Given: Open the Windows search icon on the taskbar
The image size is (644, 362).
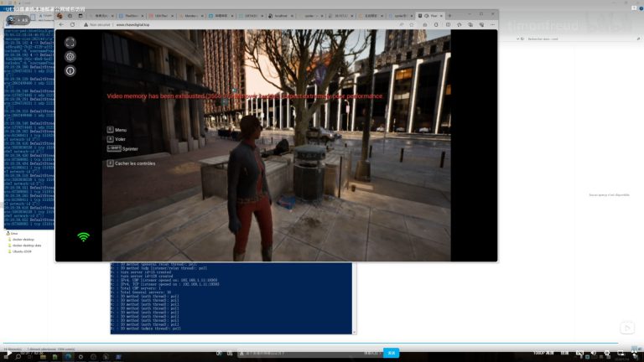Looking at the screenshot, I should (x=18, y=357).
